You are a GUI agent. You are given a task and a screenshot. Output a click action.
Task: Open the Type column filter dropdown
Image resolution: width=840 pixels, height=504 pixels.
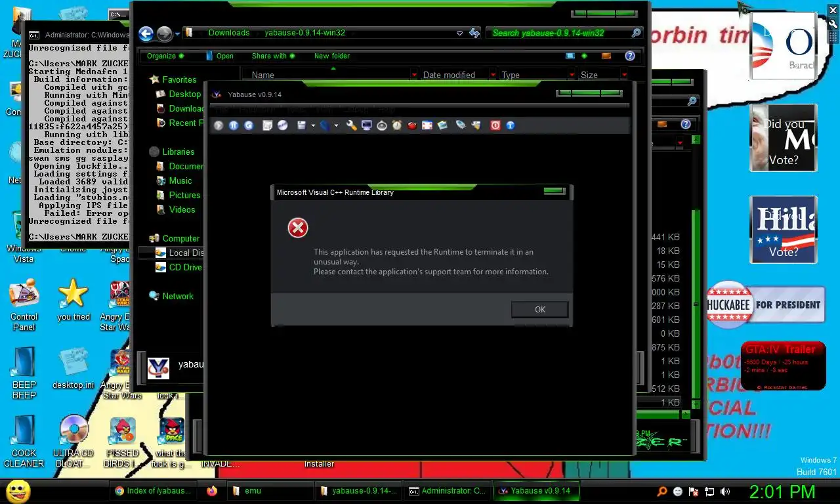[572, 75]
